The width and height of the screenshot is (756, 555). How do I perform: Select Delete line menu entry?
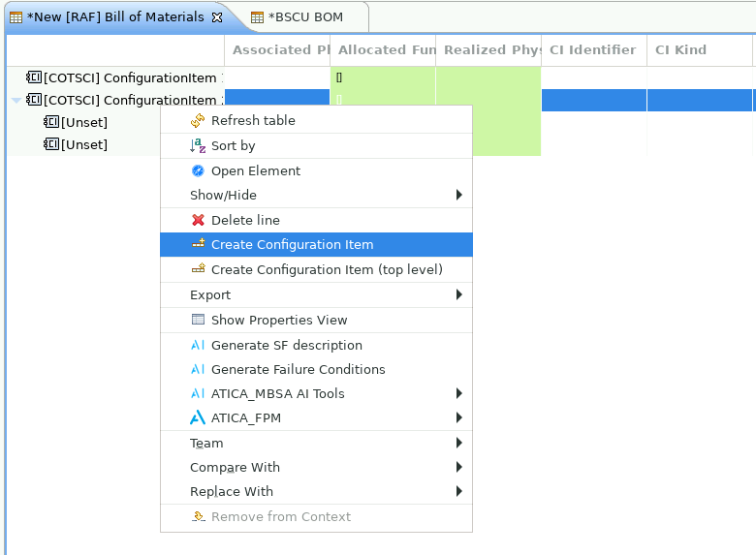point(316,220)
